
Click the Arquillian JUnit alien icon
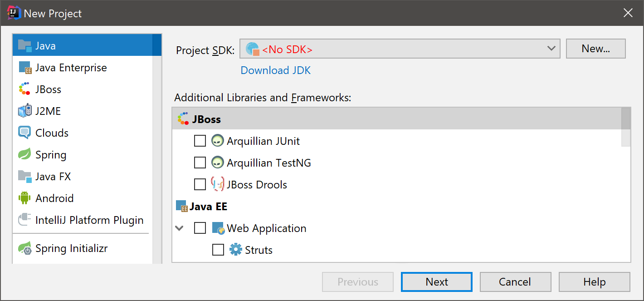tap(218, 141)
